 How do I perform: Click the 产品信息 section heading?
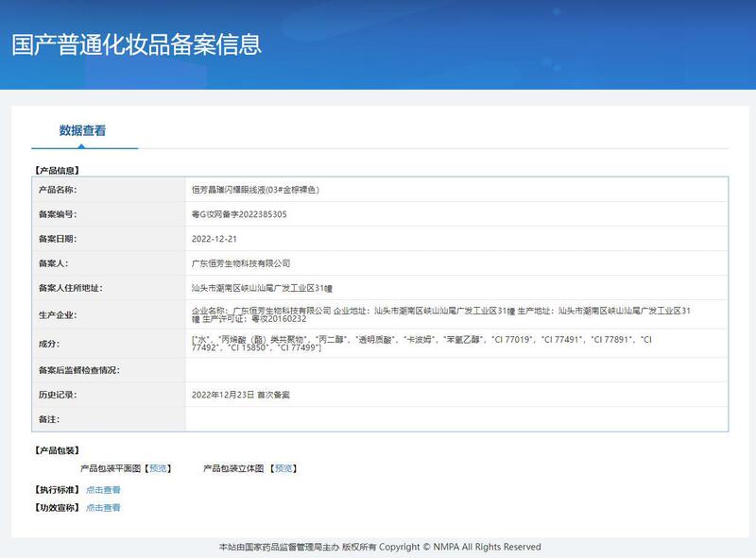click(57, 171)
